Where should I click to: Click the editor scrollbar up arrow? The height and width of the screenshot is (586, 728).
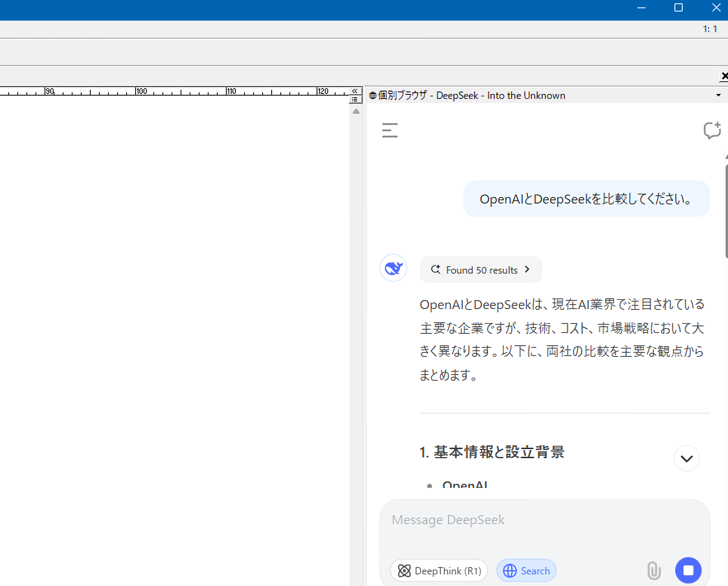coord(356,111)
